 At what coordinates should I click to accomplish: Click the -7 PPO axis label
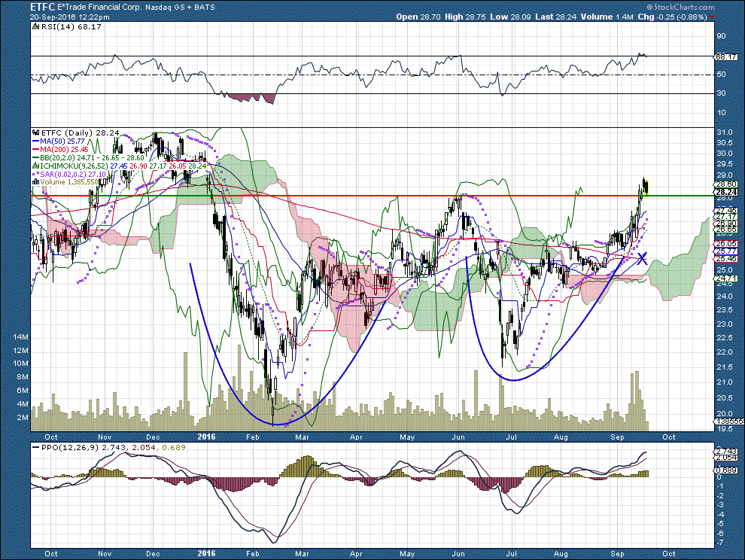pyautogui.click(x=720, y=542)
